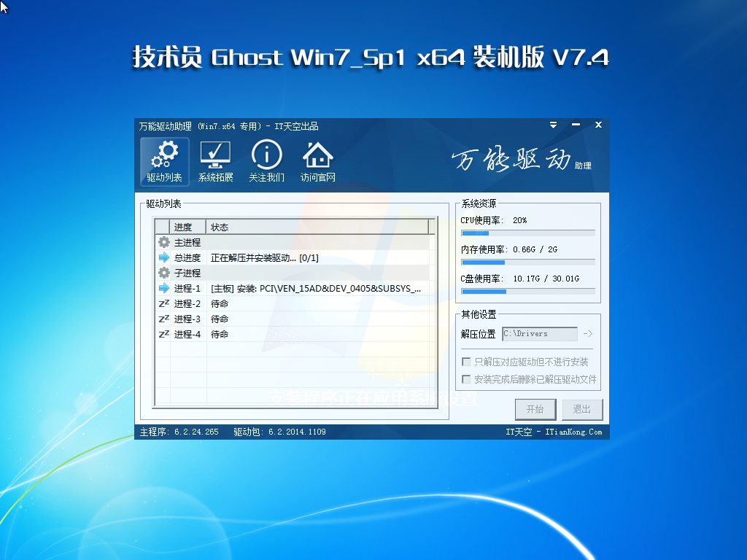Select the 状态 column header
This screenshot has height=560, width=747.
click(317, 227)
